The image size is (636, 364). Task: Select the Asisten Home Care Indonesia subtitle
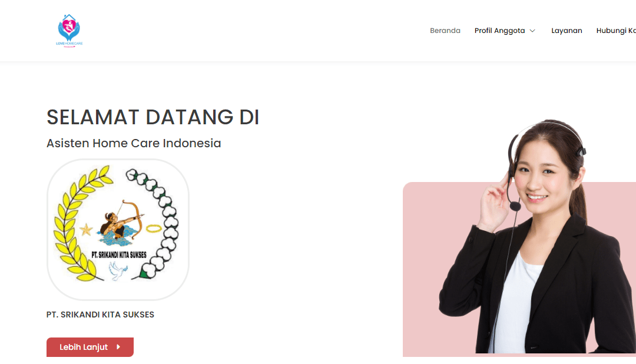[134, 143]
